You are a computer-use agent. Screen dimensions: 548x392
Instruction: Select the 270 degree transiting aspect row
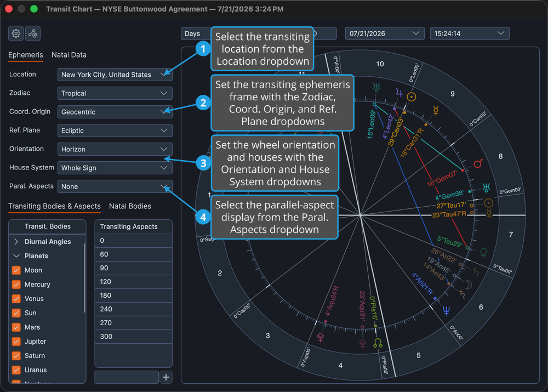click(134, 323)
